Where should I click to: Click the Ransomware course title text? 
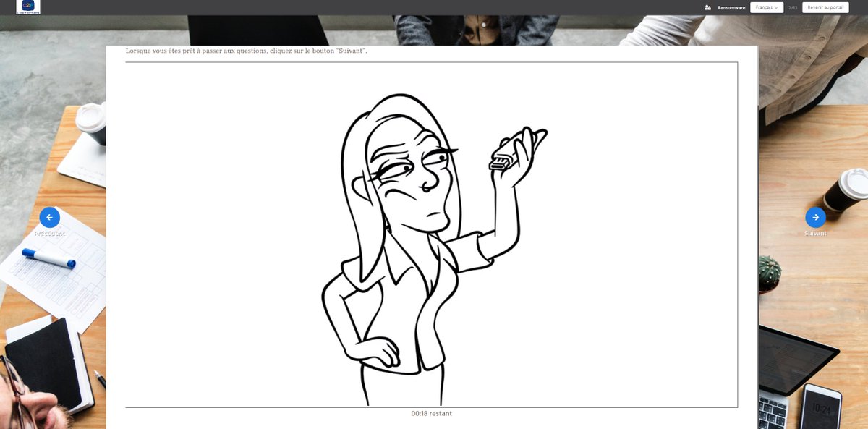point(731,7)
